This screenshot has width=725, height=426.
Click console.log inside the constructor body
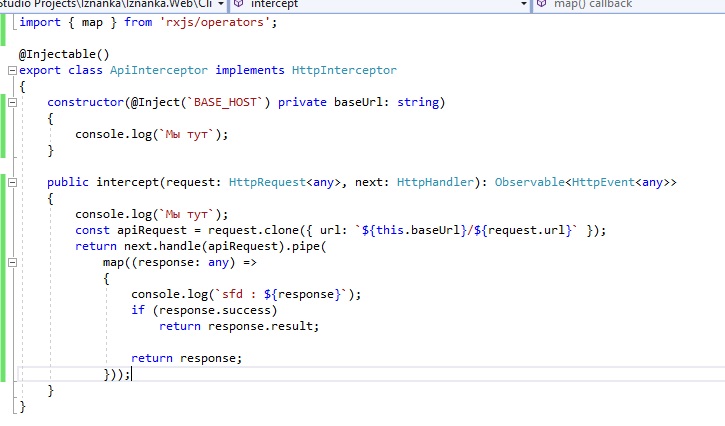pyautogui.click(x=113, y=134)
